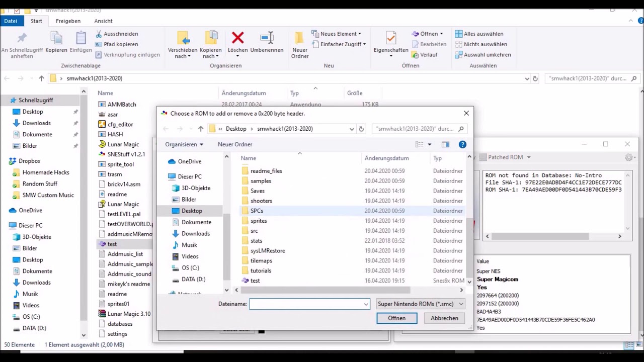Select Dropbox in Explorer sidebar
The height and width of the screenshot is (362, 644).
pos(30,161)
